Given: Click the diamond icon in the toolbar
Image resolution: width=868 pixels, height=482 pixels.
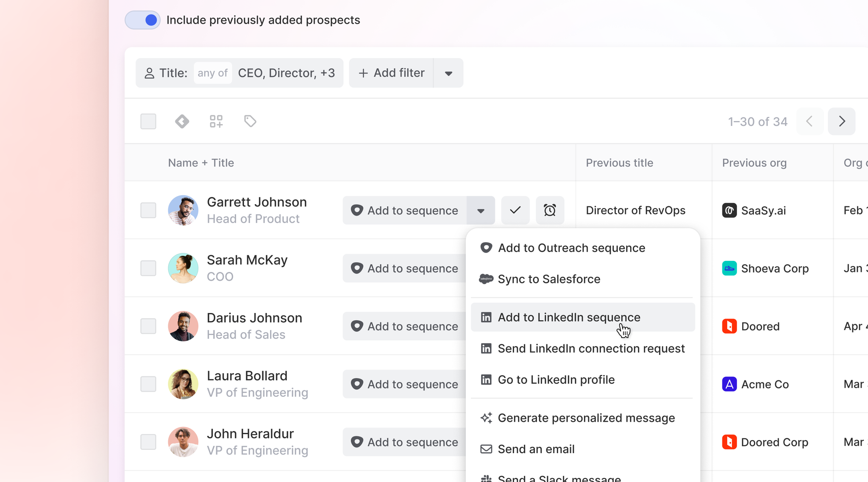Looking at the screenshot, I should pyautogui.click(x=182, y=122).
